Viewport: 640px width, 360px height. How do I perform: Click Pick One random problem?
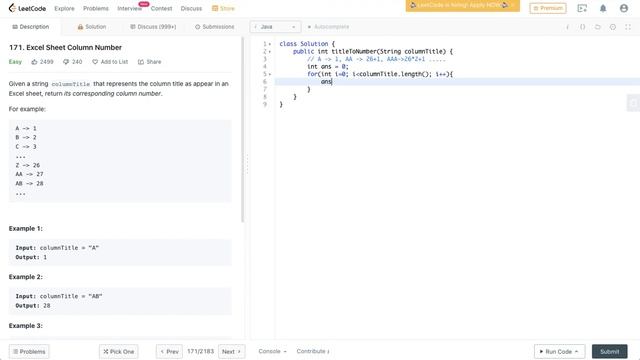click(119, 351)
